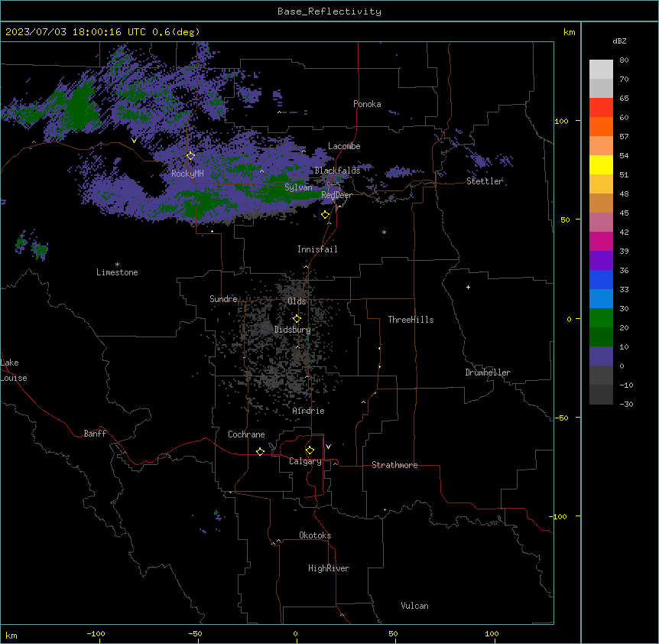
Task: Select the Olds town label
Action: (297, 301)
